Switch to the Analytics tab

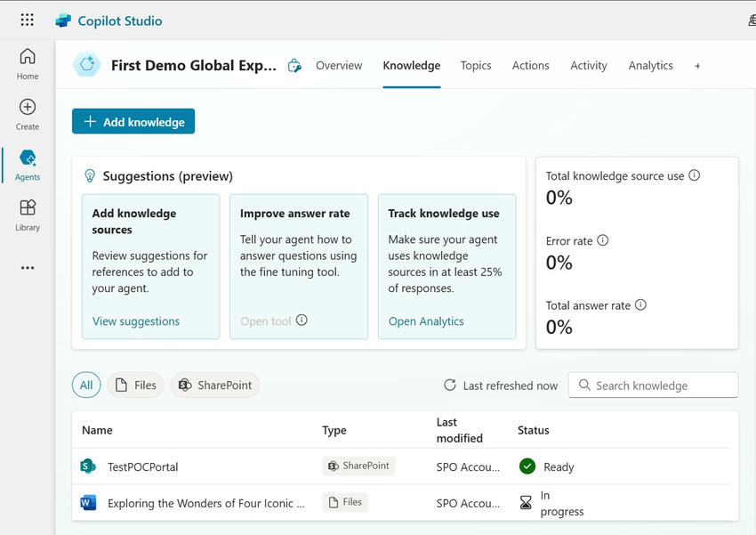click(650, 65)
